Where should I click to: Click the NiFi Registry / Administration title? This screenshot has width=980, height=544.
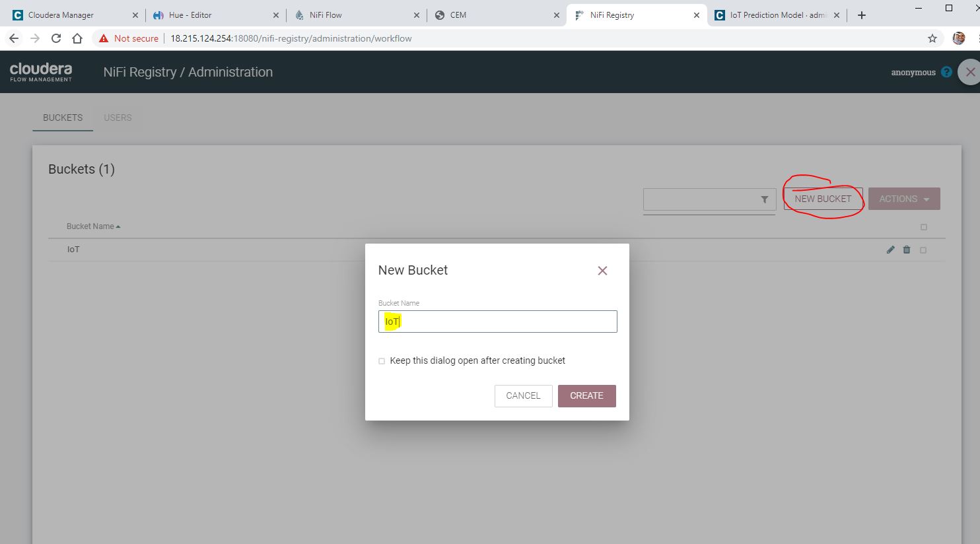tap(188, 72)
